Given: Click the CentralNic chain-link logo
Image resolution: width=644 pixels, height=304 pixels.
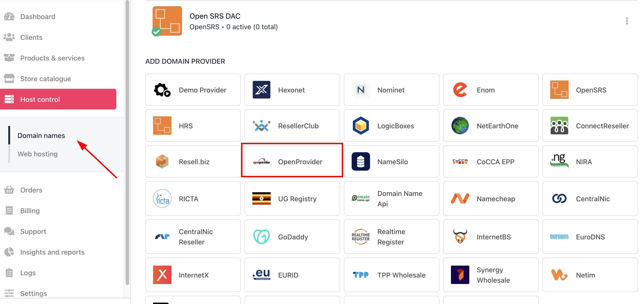Looking at the screenshot, I should pyautogui.click(x=559, y=199).
